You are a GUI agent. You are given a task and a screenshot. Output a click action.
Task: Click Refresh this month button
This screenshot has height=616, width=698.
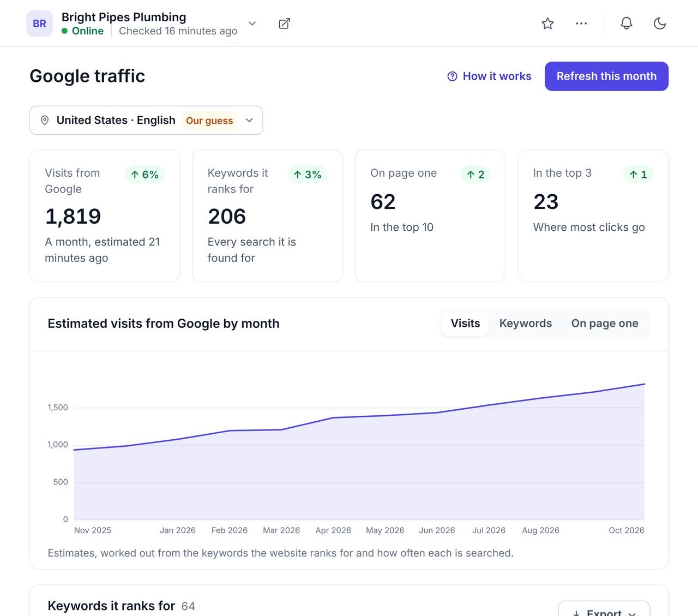[x=606, y=76]
